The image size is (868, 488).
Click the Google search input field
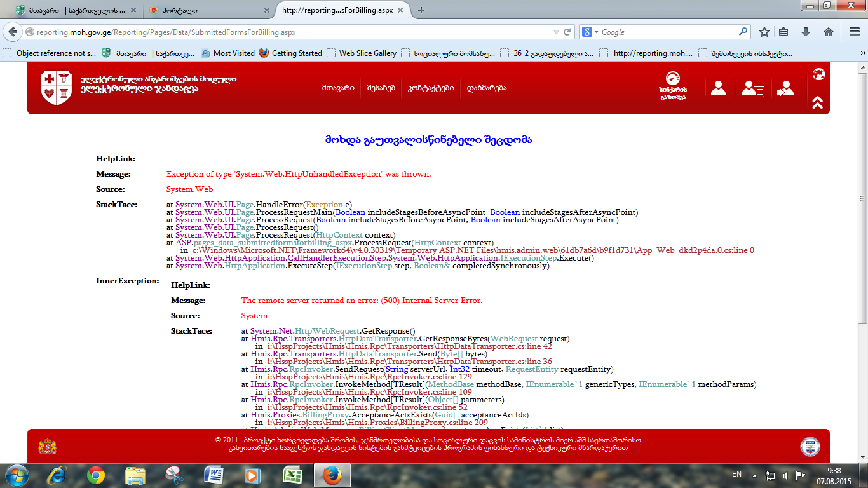[x=667, y=32]
